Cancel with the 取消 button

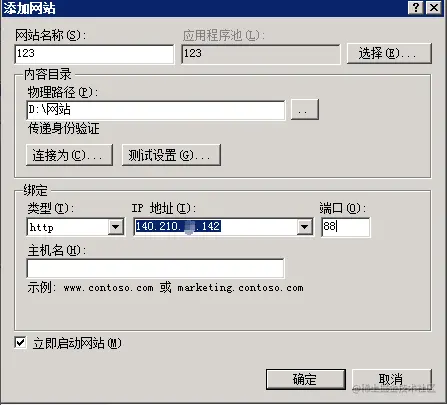(392, 379)
